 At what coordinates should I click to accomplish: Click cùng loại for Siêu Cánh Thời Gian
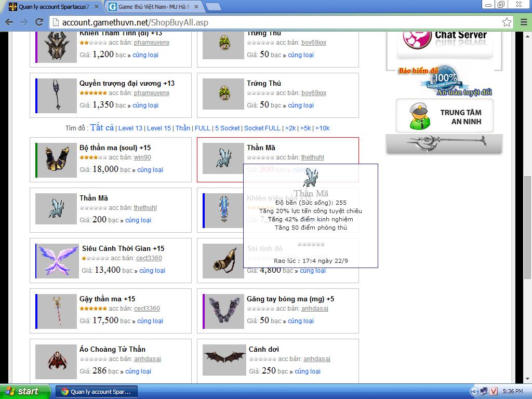152,270
